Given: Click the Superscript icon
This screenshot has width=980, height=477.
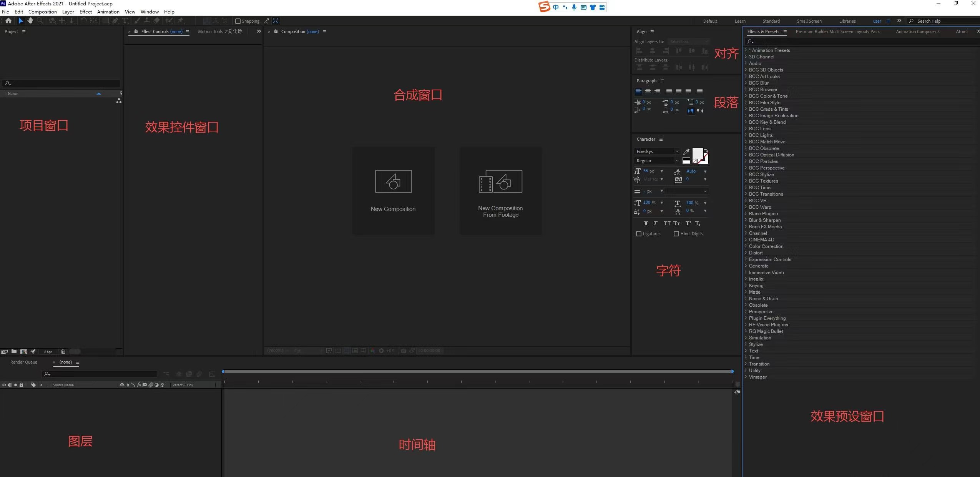Looking at the screenshot, I should 688,223.
